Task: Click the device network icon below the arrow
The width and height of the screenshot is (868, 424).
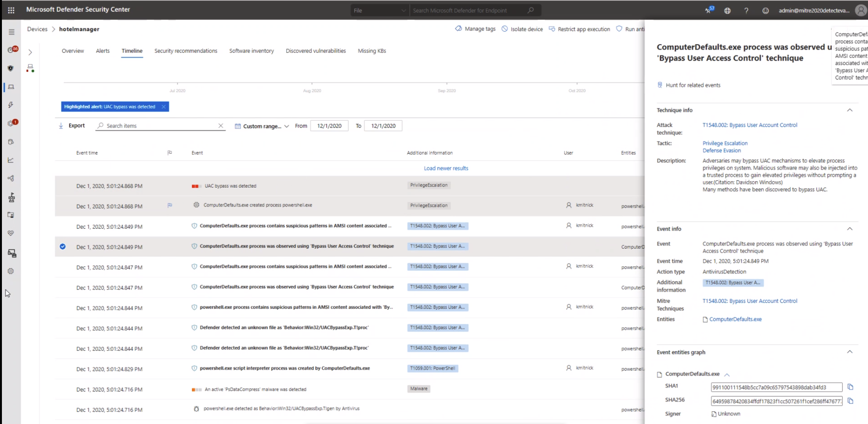Action: (x=30, y=68)
